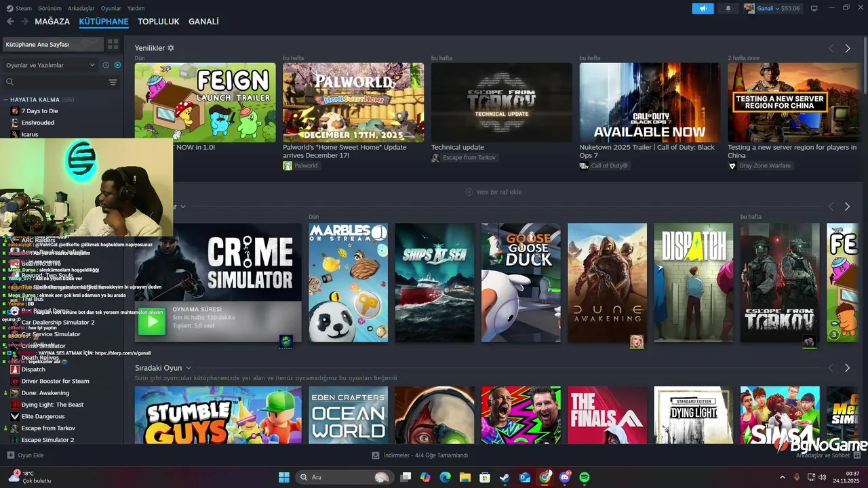This screenshot has height=488, width=868.
Task: Open Windows Start menu
Action: [283, 477]
